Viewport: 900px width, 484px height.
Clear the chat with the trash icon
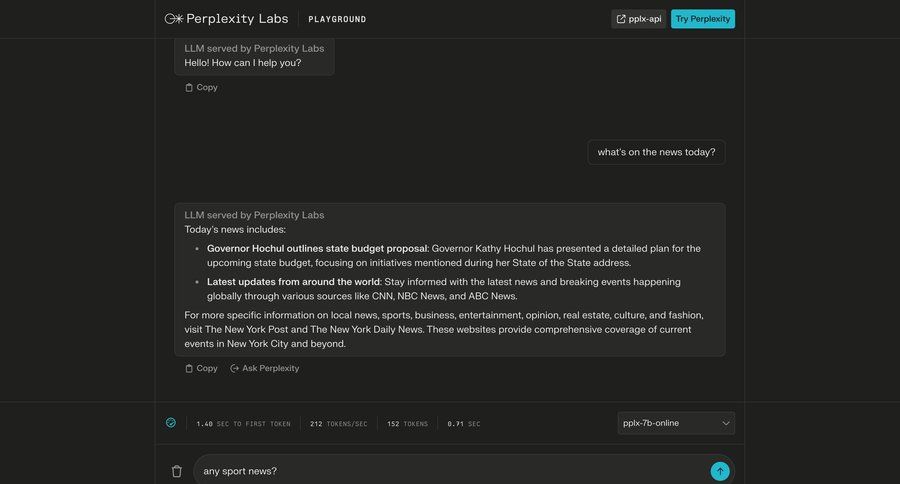[x=177, y=471]
